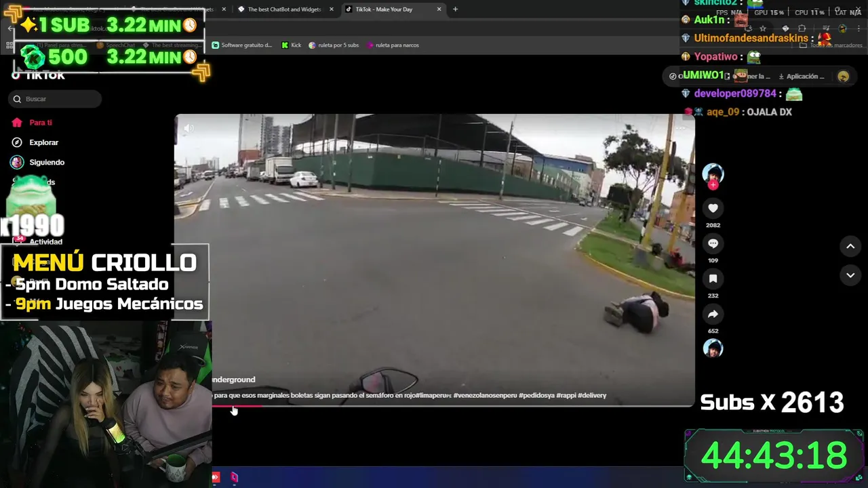
Task: Like the TikTok video with the heart icon
Action: coord(713,208)
